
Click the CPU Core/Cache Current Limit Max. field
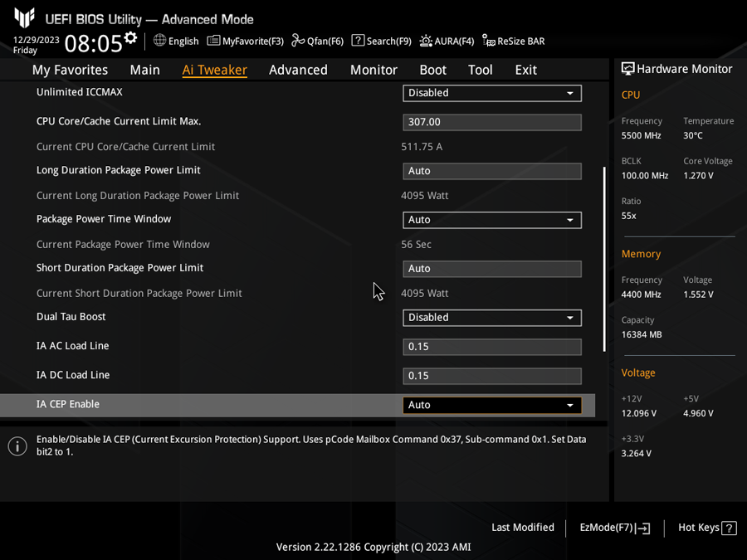point(492,122)
